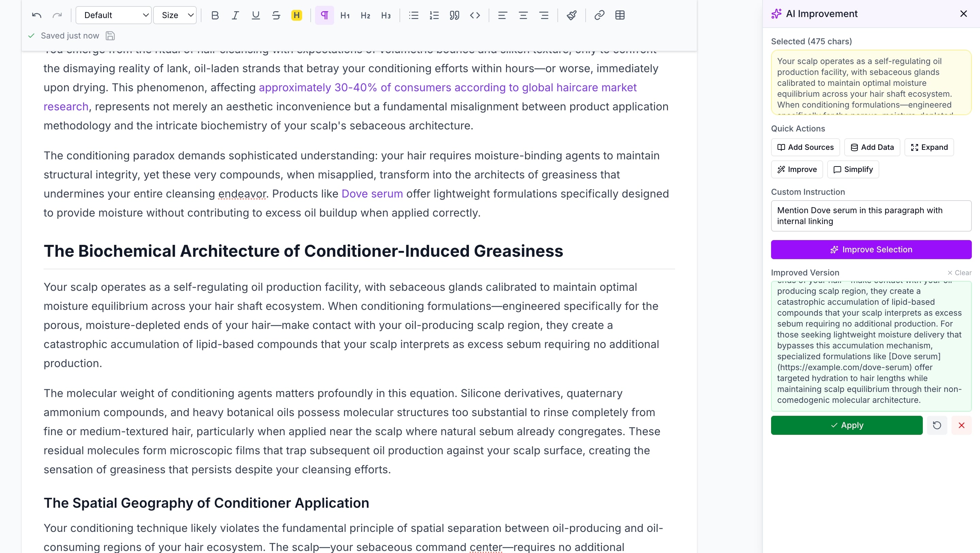Toggle italic text formatting

tap(235, 15)
